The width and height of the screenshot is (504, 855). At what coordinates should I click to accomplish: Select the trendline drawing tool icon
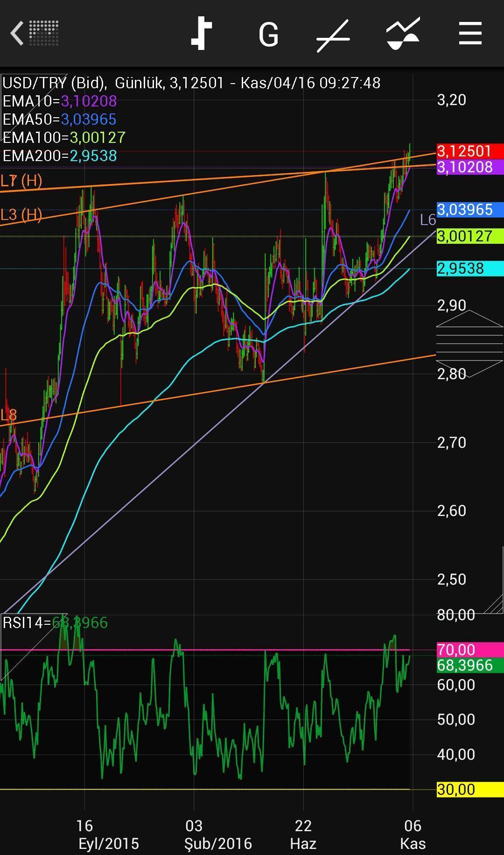[x=333, y=35]
